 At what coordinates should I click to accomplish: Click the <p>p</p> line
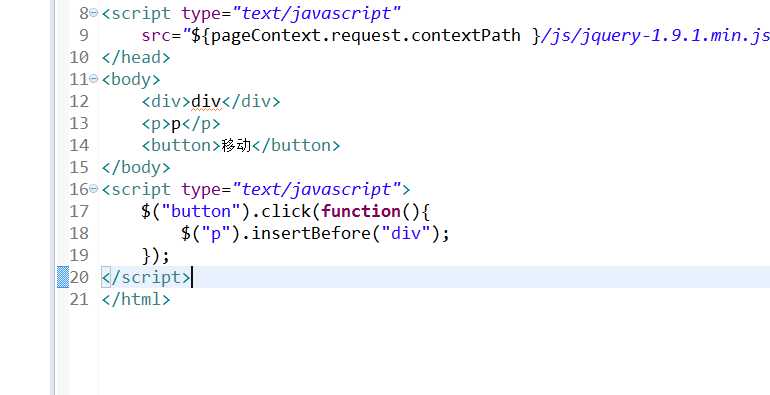click(181, 124)
